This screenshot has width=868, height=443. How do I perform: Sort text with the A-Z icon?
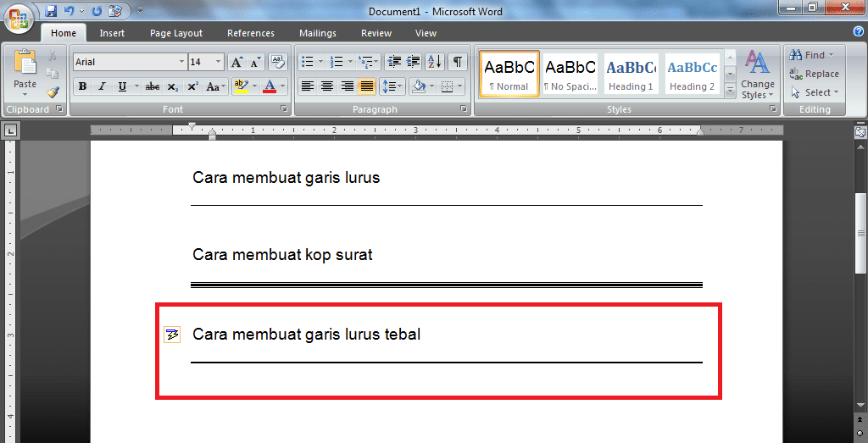coord(435,62)
